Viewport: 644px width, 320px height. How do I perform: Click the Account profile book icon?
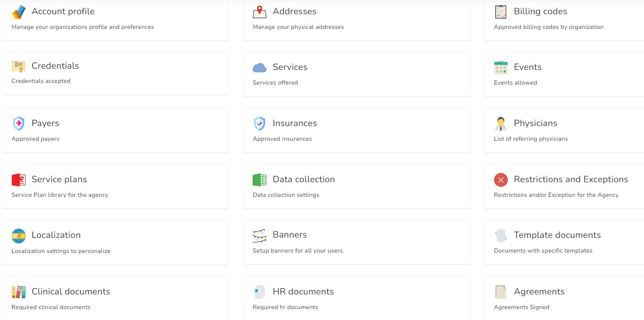(x=18, y=11)
